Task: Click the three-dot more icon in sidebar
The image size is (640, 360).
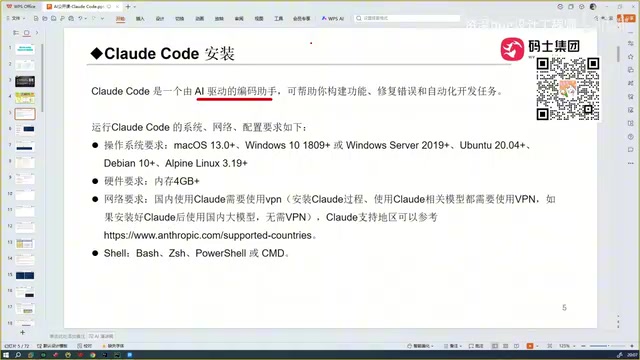Action: tap(631, 163)
